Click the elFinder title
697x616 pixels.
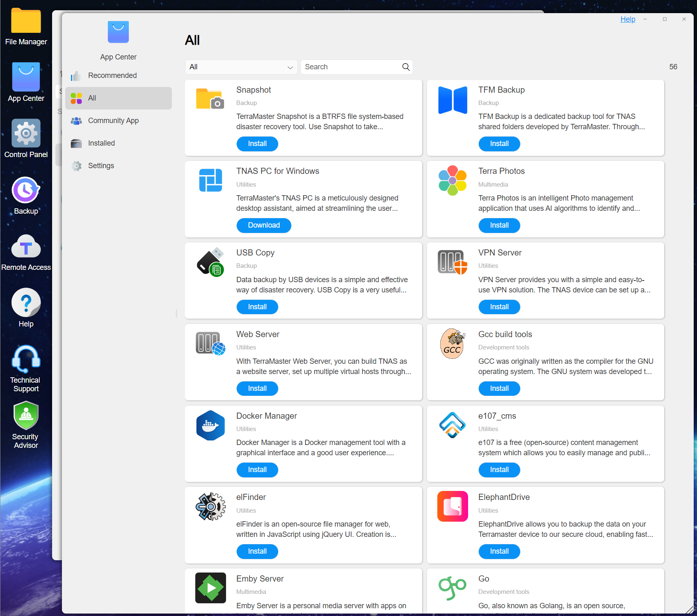[251, 497]
